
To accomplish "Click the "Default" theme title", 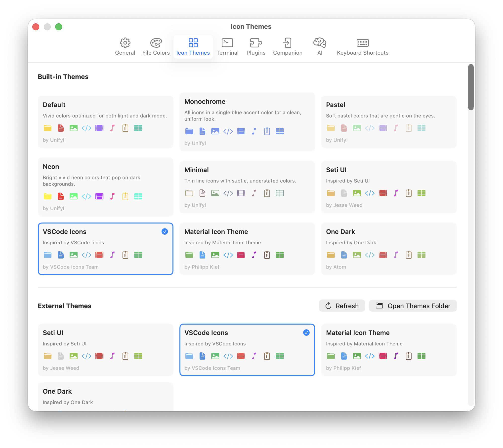I will tap(54, 105).
